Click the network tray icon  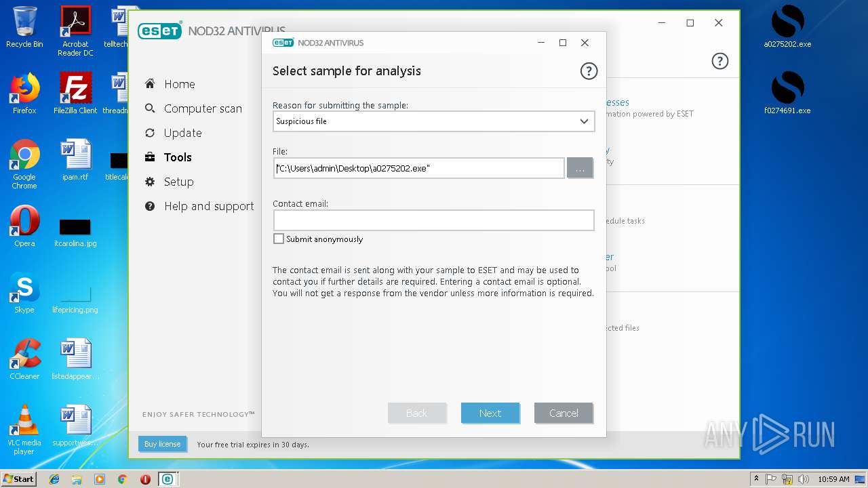point(787,479)
